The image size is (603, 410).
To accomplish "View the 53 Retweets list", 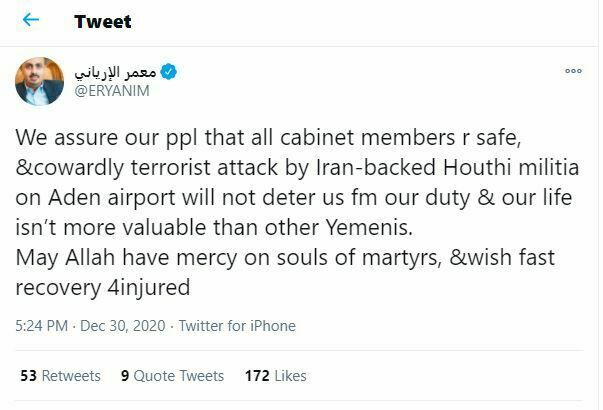I will click(x=60, y=376).
